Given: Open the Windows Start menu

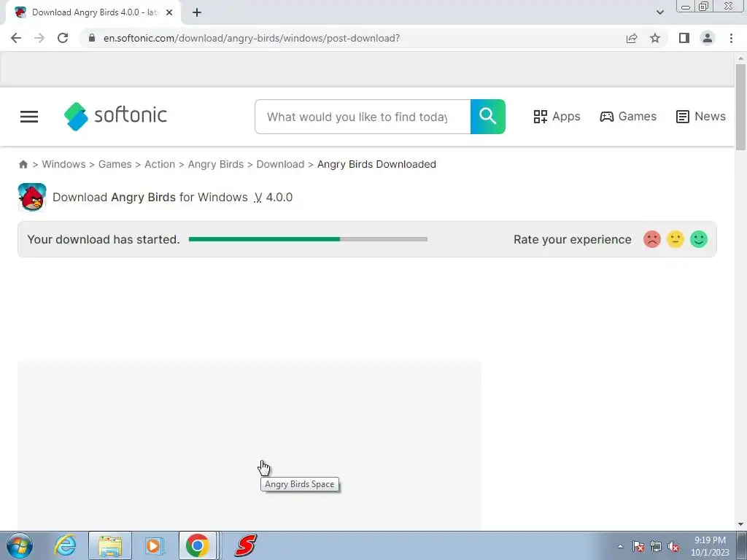Looking at the screenshot, I should (x=20, y=545).
